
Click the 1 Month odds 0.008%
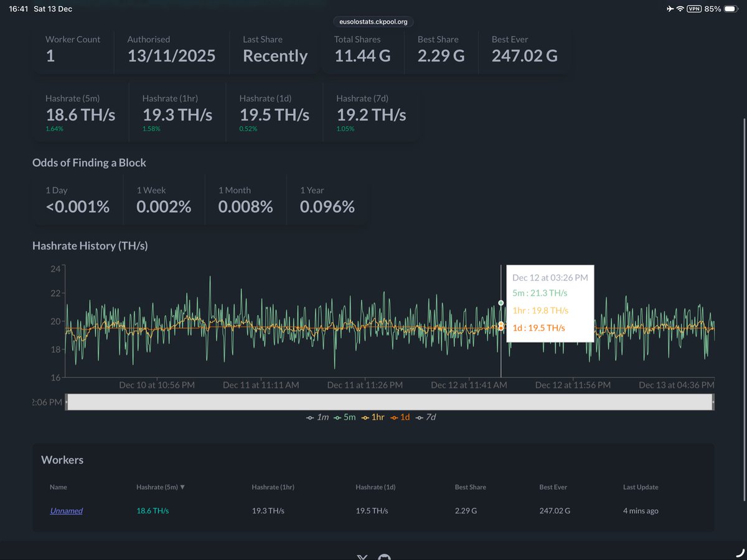[245, 200]
